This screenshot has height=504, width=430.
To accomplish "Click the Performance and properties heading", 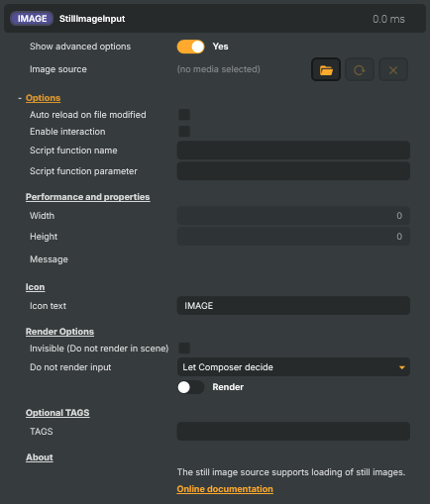I will click(88, 197).
